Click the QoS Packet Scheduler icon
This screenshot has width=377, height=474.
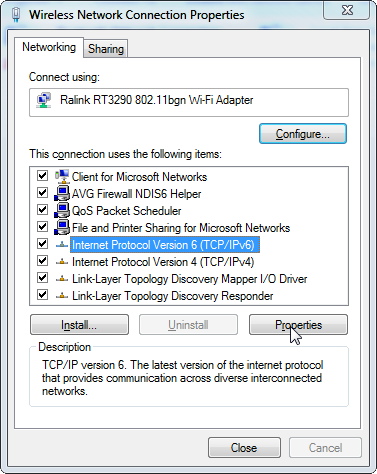[x=62, y=210]
